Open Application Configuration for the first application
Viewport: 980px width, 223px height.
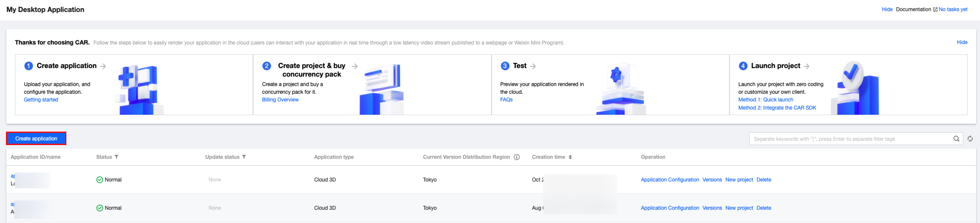(670, 180)
